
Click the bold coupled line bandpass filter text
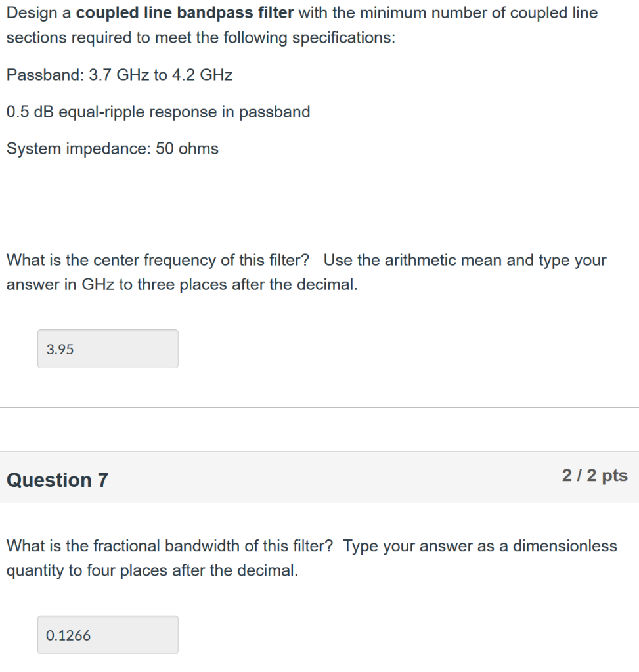pos(183,12)
